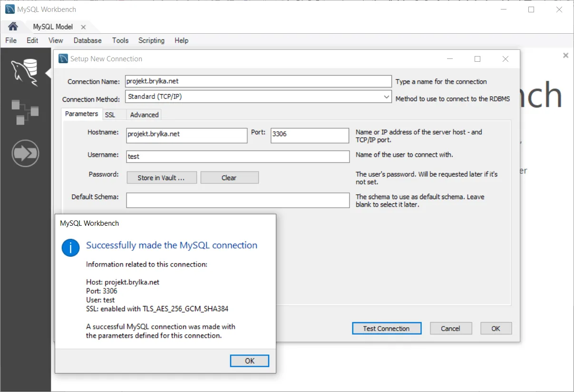
Task: Open the Scripting menu
Action: click(x=151, y=40)
